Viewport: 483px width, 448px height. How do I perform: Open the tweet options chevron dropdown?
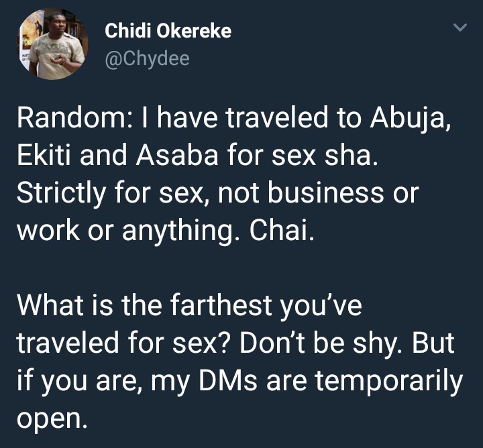pyautogui.click(x=460, y=28)
